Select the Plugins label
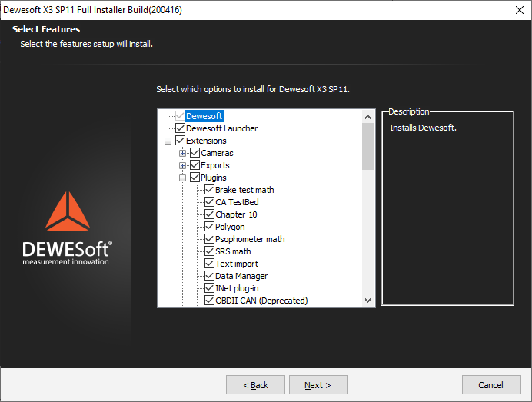The image size is (532, 402). [x=214, y=178]
